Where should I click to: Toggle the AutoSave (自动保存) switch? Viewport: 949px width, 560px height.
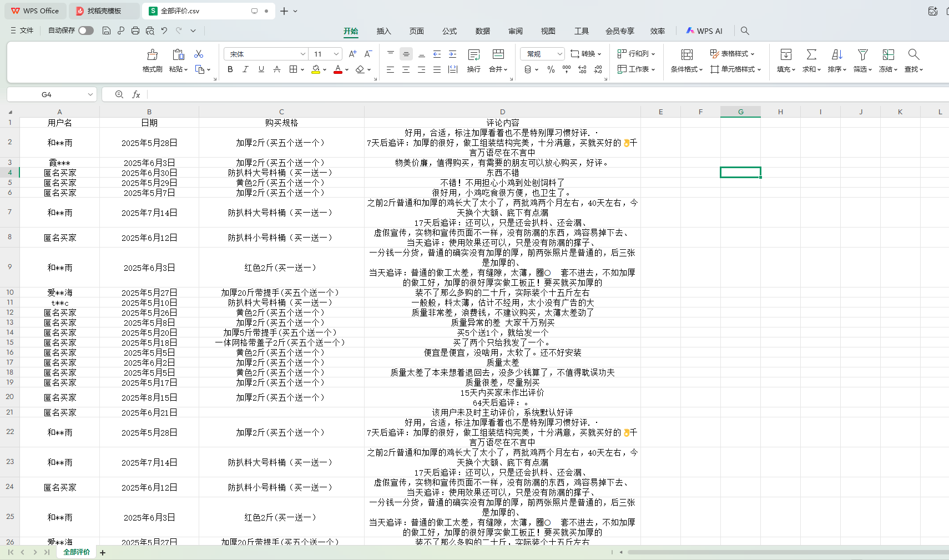(x=86, y=31)
